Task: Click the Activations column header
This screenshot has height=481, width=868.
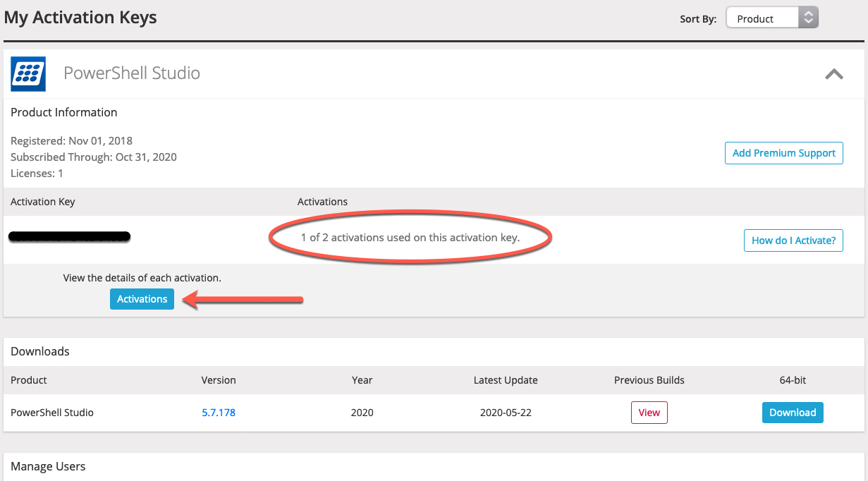Action: [x=322, y=202]
